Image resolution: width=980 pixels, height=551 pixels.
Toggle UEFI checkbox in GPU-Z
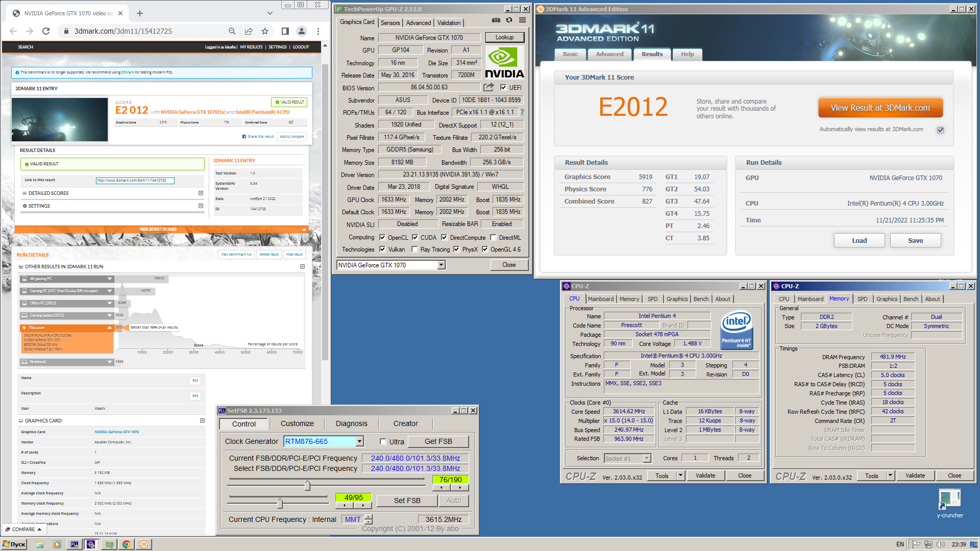(x=503, y=87)
